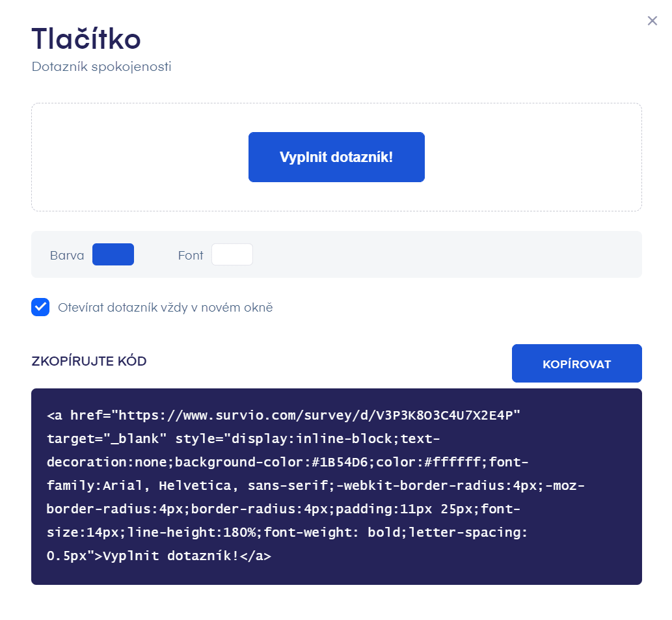Screen dimensions: 672x620
Task: Click the grey settings bar containing Barva
Action: tap(390, 254)
